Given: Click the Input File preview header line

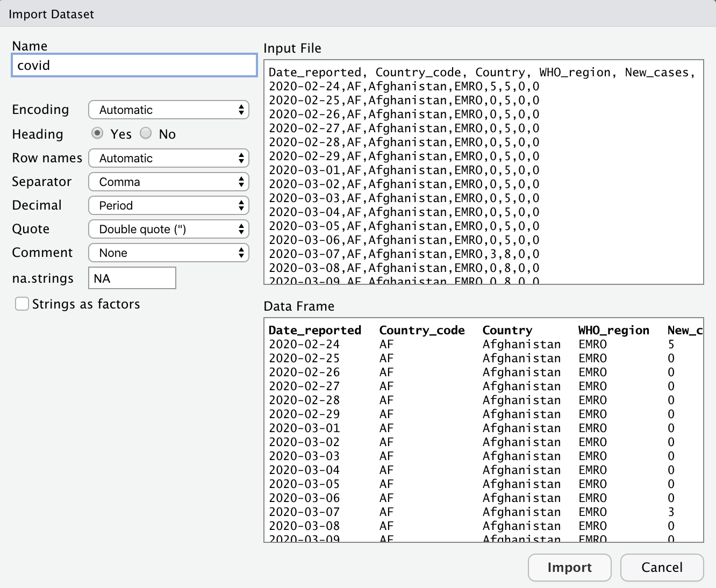Looking at the screenshot, I should [482, 73].
